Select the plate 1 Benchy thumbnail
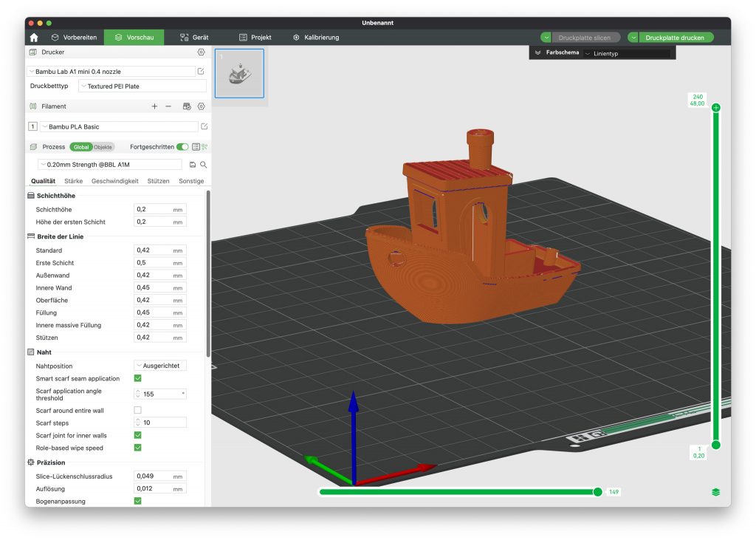The width and height of the screenshot is (756, 540). click(239, 73)
